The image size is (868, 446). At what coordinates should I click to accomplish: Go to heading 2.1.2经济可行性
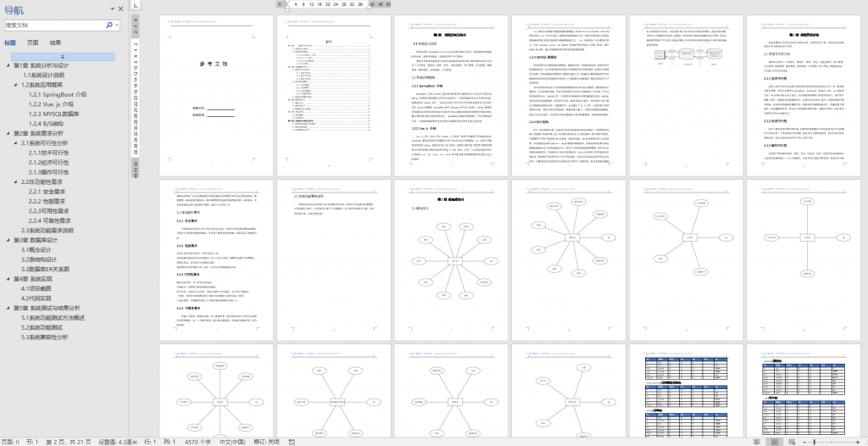pyautogui.click(x=48, y=162)
